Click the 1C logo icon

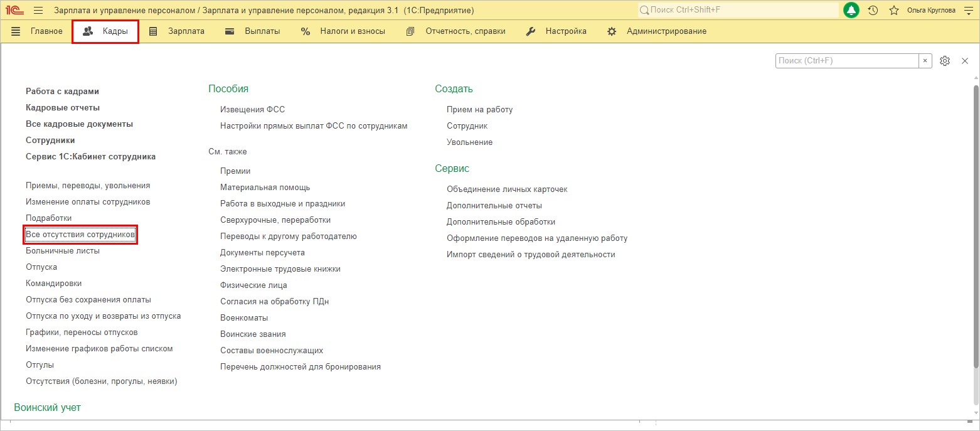click(x=14, y=11)
